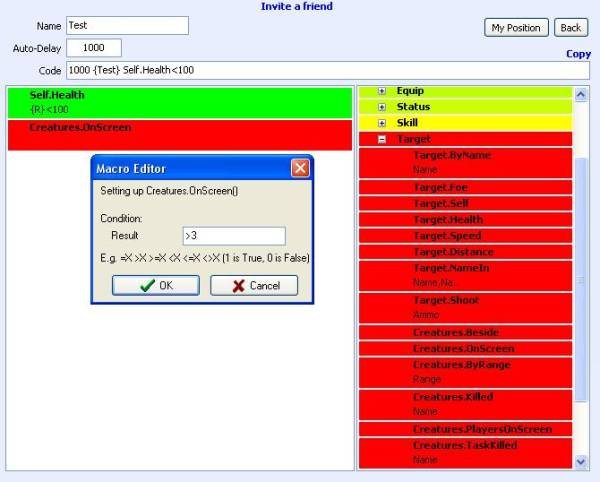Click the Result condition input field
This screenshot has height=482, width=600.
pyautogui.click(x=234, y=236)
